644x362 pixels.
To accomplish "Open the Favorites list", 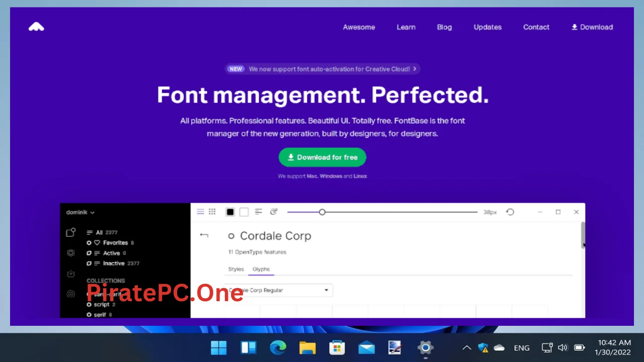I will [115, 243].
